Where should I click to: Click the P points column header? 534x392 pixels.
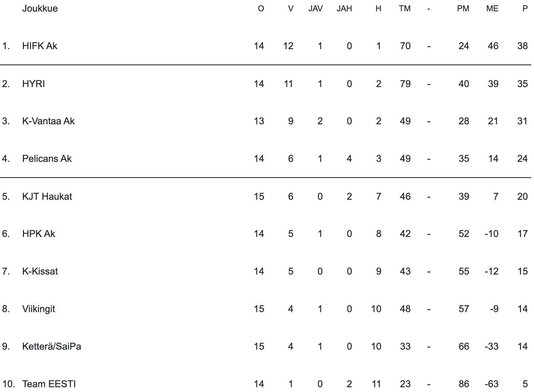[x=525, y=9]
